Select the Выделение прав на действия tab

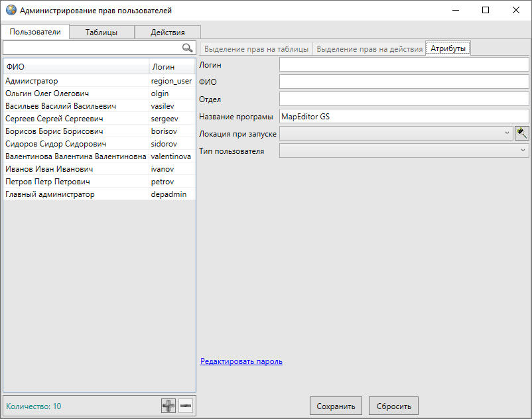pyautogui.click(x=369, y=49)
